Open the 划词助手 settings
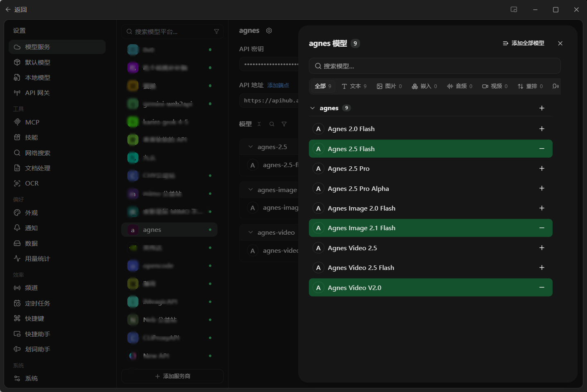The image size is (587, 392). pyautogui.click(x=57, y=349)
